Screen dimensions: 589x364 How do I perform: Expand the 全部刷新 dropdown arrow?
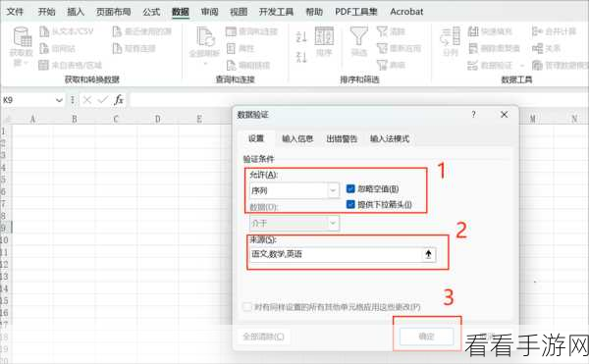click(x=205, y=64)
